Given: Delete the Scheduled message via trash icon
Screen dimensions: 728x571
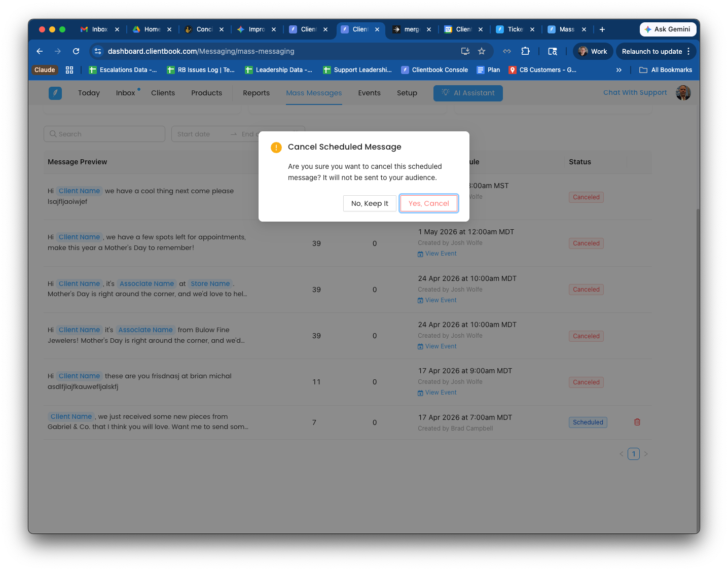Looking at the screenshot, I should click(x=637, y=422).
